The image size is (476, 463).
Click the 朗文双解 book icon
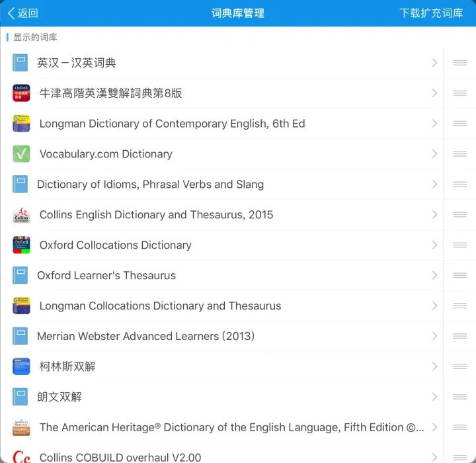pyautogui.click(x=20, y=397)
